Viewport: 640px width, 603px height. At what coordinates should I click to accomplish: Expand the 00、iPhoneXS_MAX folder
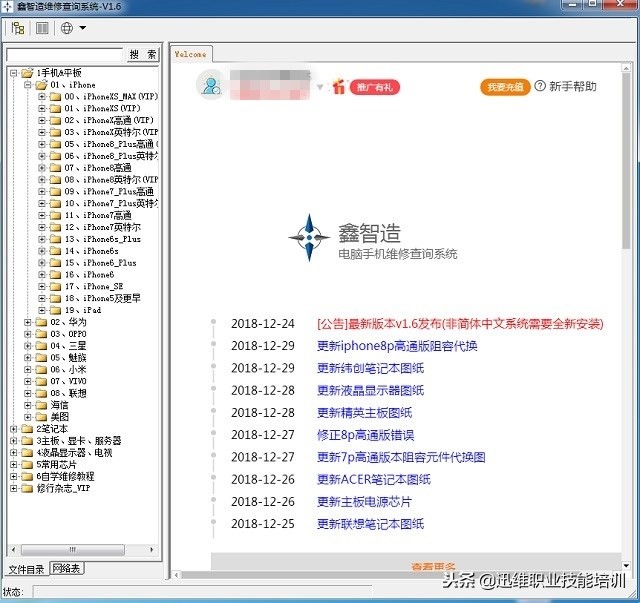pyautogui.click(x=42, y=97)
